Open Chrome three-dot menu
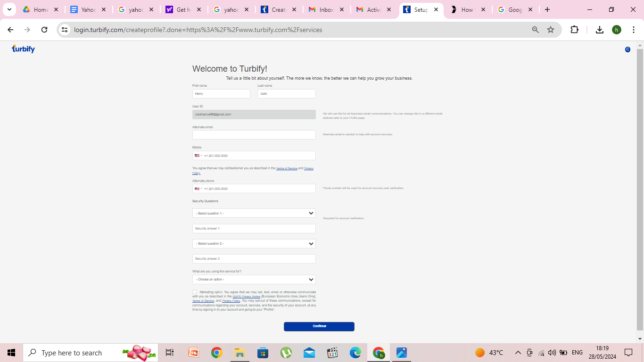 [633, 30]
